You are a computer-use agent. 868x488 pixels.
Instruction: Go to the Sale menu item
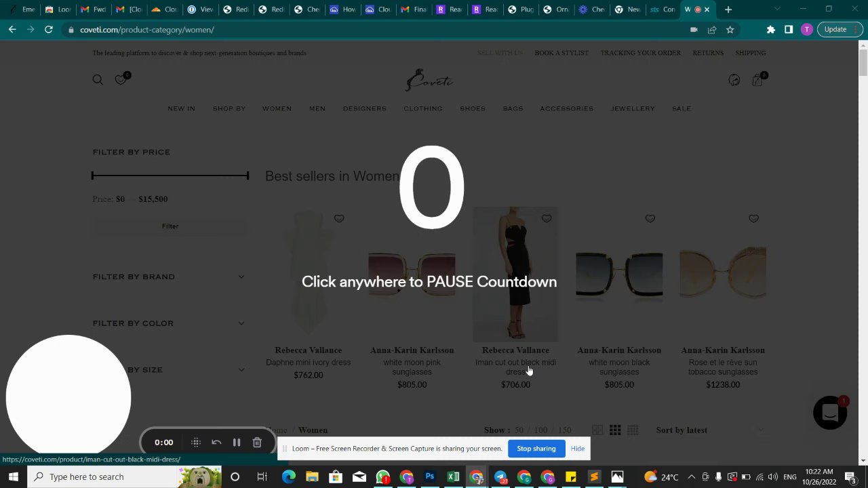[682, 108]
